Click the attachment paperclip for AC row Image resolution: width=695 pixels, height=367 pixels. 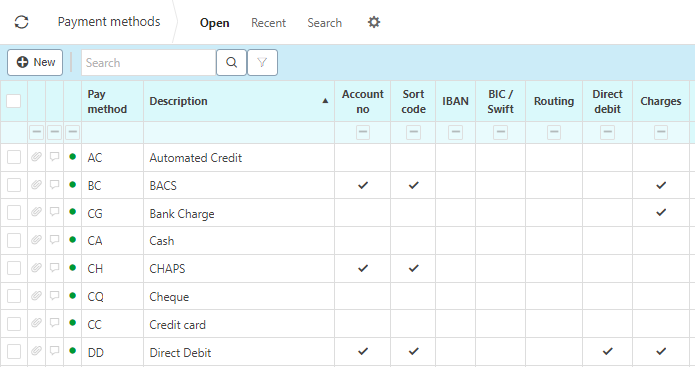click(x=36, y=157)
